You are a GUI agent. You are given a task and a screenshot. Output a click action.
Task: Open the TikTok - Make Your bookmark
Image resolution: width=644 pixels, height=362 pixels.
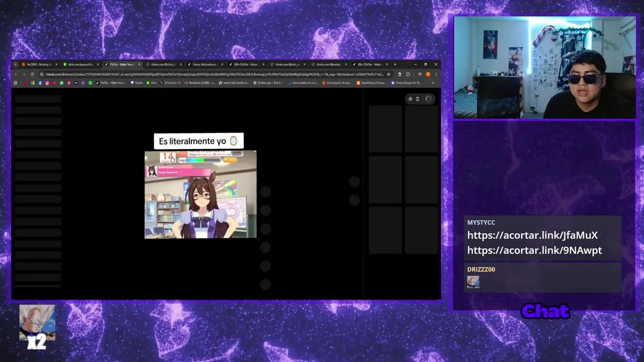tap(111, 82)
